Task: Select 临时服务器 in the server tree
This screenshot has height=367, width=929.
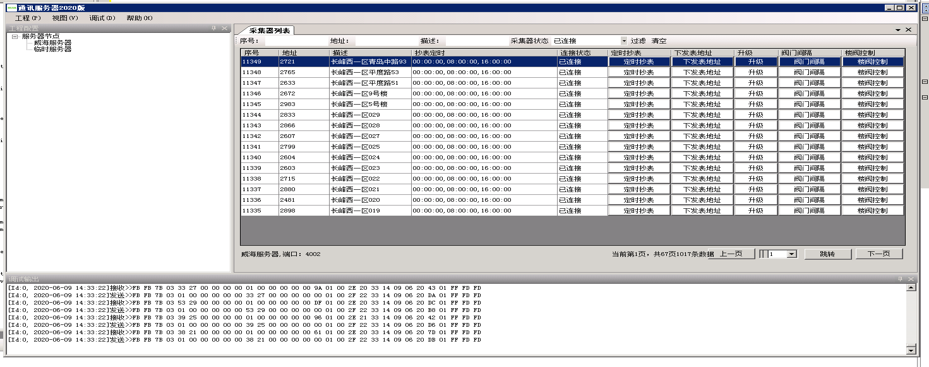Action: [53, 49]
